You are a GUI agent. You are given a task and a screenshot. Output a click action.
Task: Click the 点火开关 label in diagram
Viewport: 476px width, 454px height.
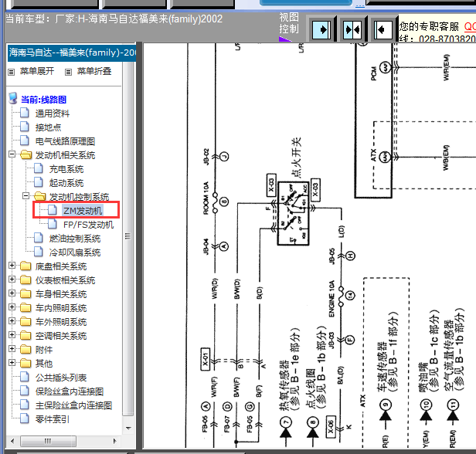296,158
